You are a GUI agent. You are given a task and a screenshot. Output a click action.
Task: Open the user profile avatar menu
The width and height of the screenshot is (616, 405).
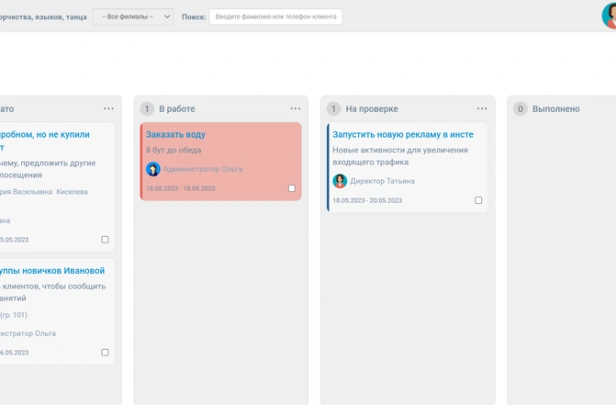point(608,14)
